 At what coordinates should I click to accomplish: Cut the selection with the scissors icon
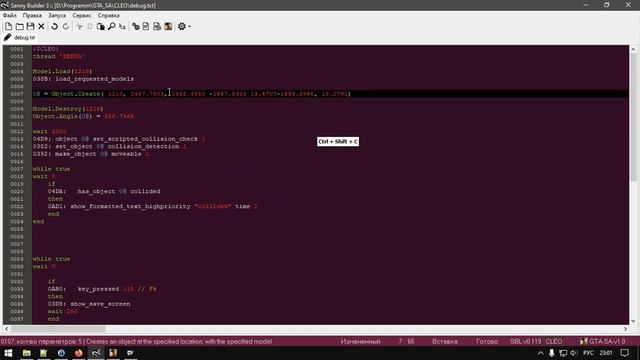(80, 27)
